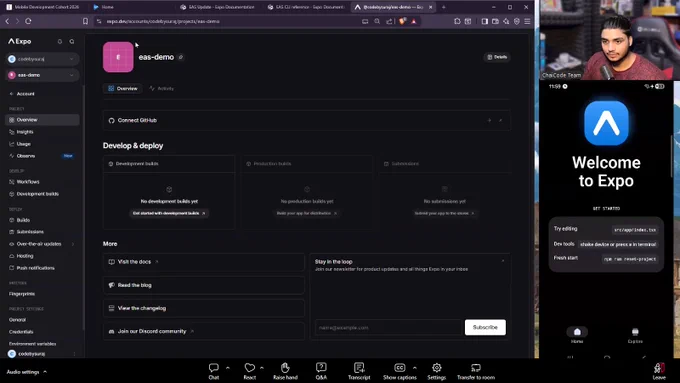Open the Details button
Image resolution: width=680 pixels, height=383 pixels.
pyautogui.click(x=497, y=57)
